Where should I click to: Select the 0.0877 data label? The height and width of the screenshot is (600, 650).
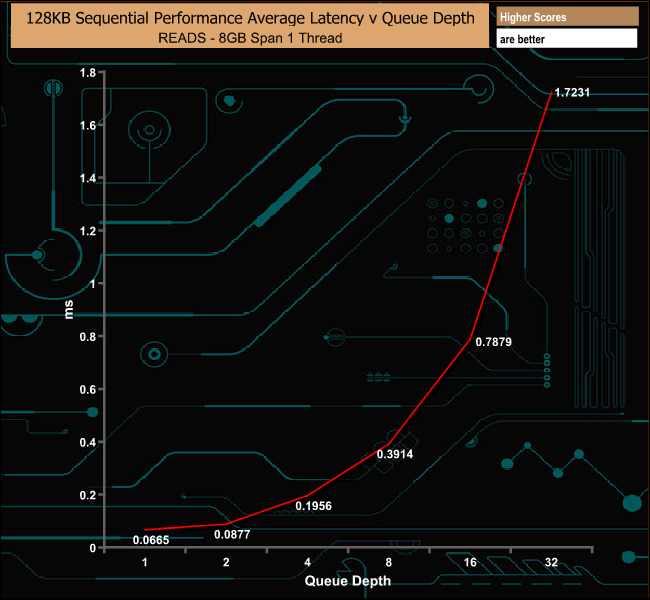(x=232, y=534)
